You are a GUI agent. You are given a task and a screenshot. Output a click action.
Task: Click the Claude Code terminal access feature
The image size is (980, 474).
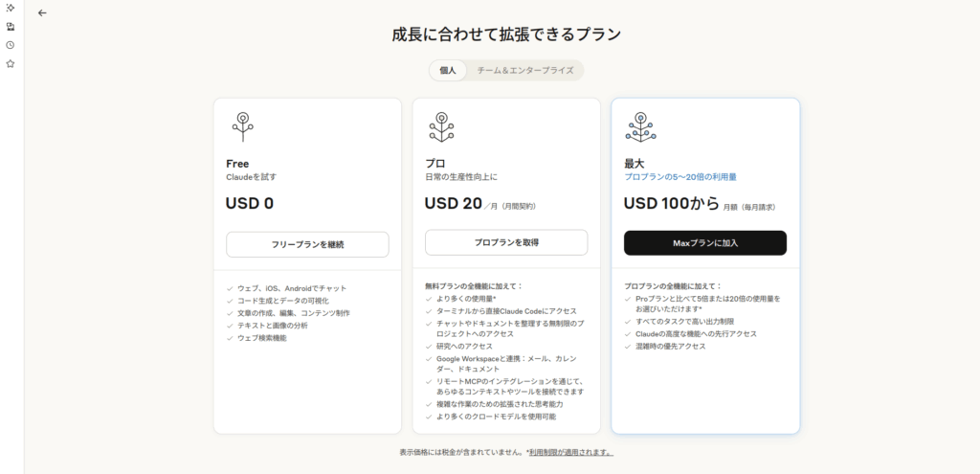click(506, 311)
